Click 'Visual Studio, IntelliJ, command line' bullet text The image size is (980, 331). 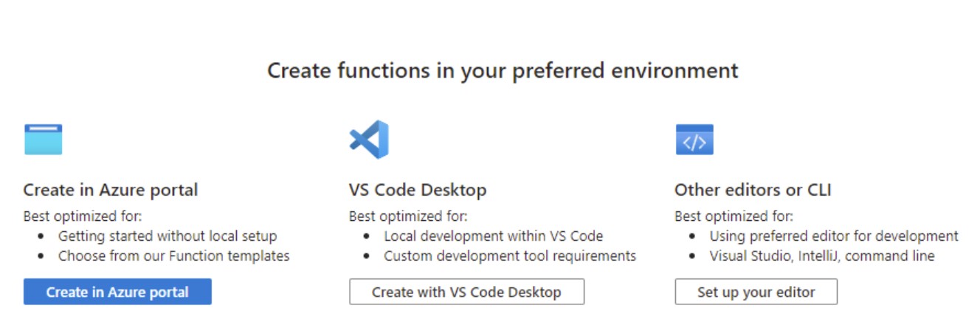[822, 256]
